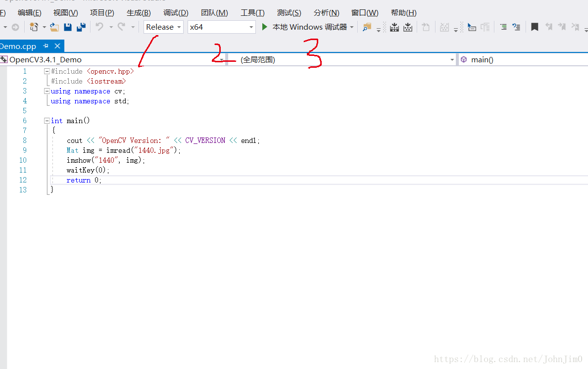The width and height of the screenshot is (588, 369).
Task: Click the Mat type keyword
Action: pyautogui.click(x=72, y=150)
